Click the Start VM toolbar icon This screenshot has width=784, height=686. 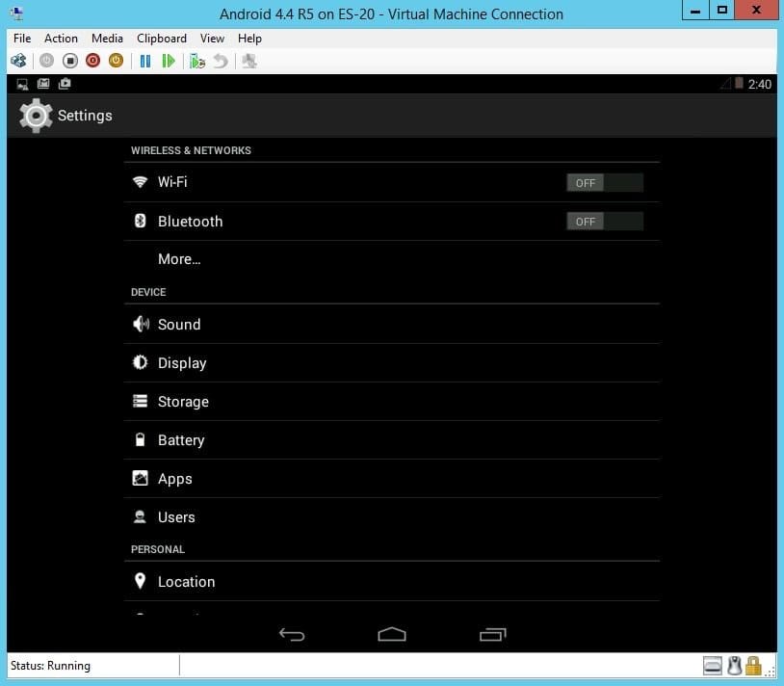click(46, 61)
